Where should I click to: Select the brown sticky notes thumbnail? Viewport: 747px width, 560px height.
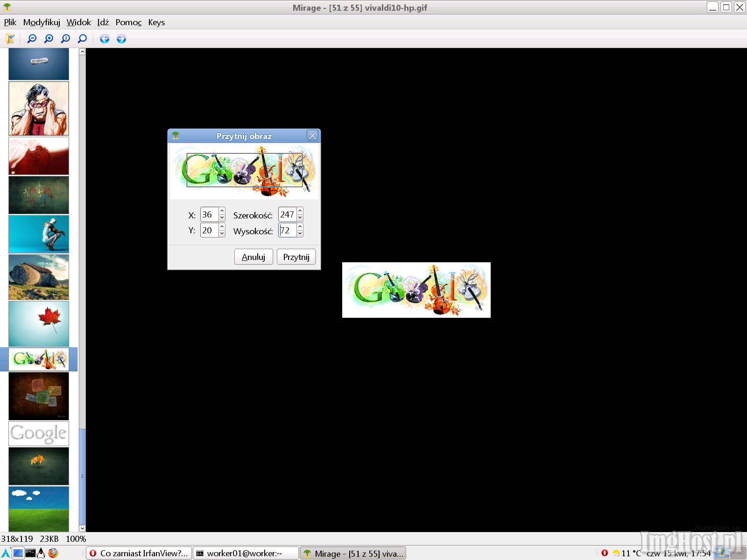39,396
